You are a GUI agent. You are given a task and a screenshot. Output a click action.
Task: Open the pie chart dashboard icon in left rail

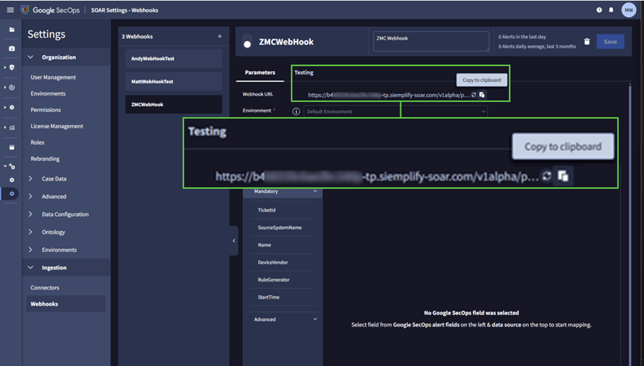click(x=12, y=87)
